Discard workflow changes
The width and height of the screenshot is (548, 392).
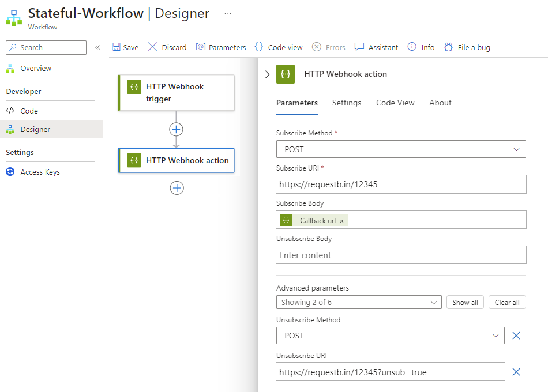(167, 47)
